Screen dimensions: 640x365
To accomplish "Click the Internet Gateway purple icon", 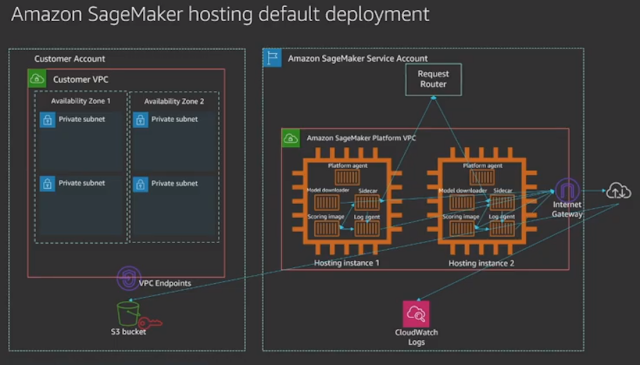I will 567,190.
